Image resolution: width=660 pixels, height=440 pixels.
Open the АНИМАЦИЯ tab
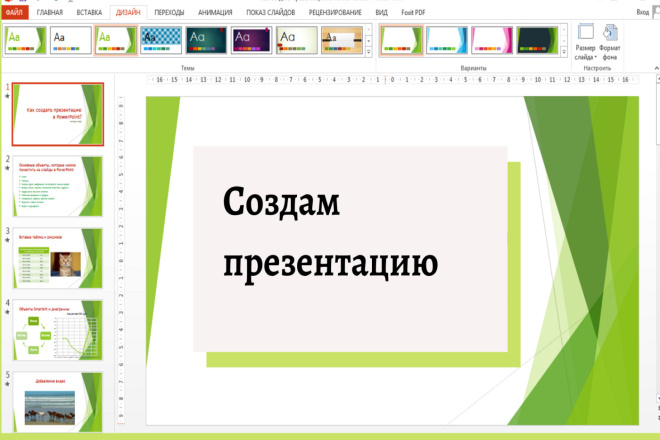click(215, 12)
